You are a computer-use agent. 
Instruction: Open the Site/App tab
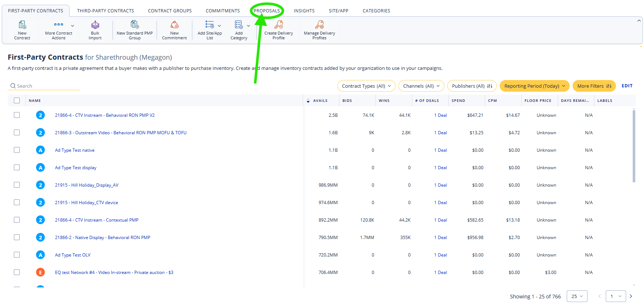[339, 11]
